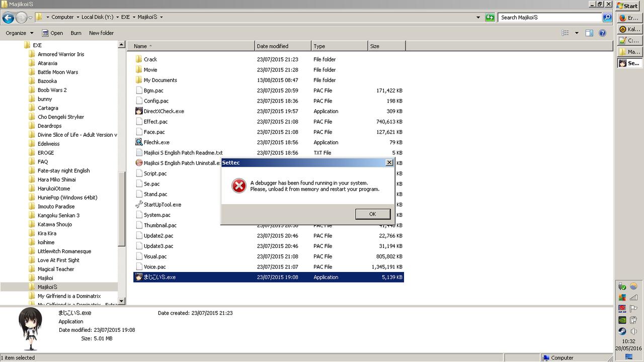Click OK in the Settec error dialog

[372, 214]
